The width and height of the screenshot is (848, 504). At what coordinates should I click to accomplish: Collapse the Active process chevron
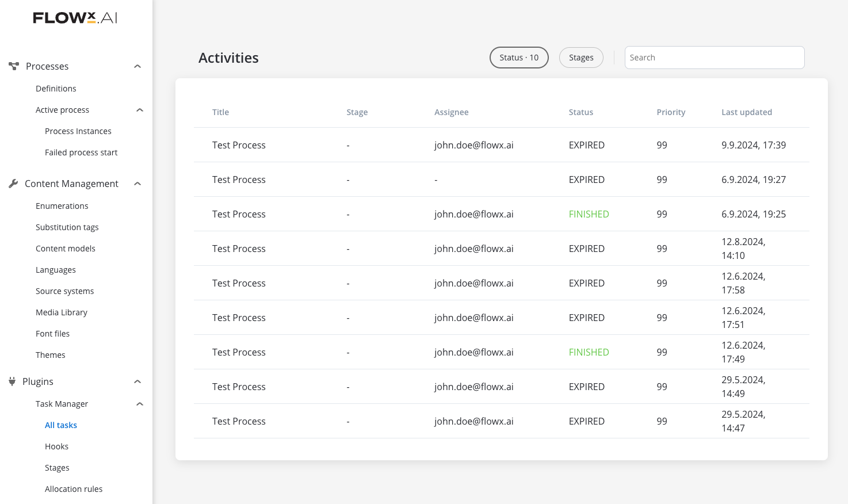click(x=140, y=110)
